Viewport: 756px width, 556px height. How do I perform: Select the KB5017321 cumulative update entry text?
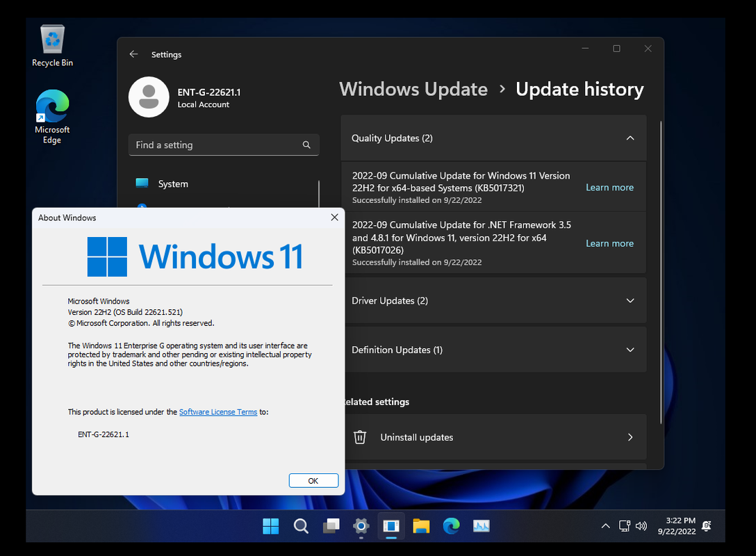pos(461,182)
